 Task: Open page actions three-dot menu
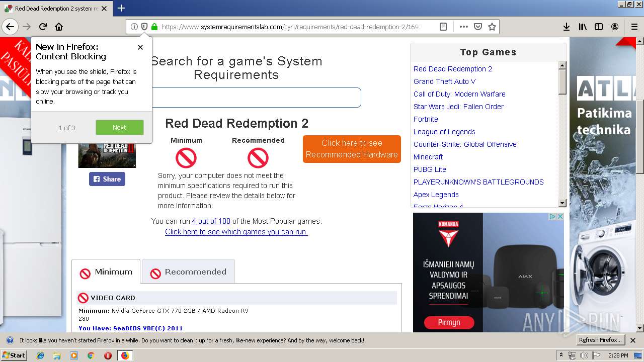coord(464,27)
